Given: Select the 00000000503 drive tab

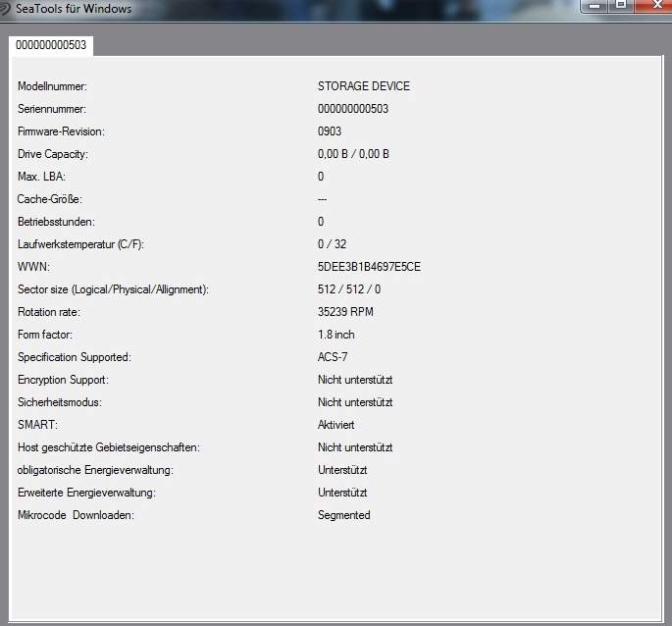Looking at the screenshot, I should pos(51,45).
